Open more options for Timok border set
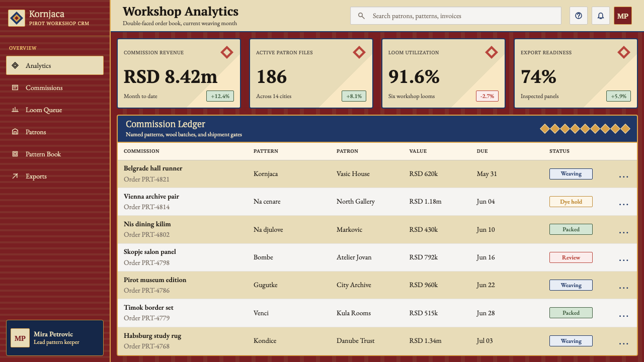Screen dimensions: 644x362 pyautogui.click(x=624, y=316)
